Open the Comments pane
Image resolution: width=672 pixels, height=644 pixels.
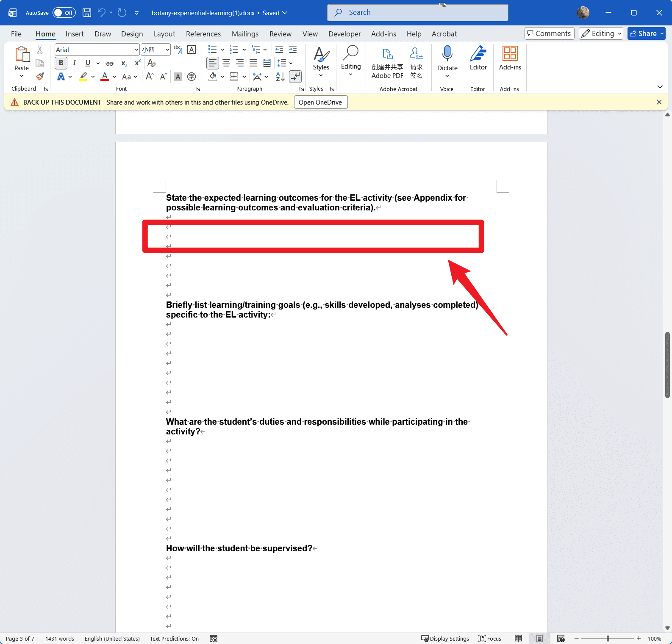click(x=549, y=33)
